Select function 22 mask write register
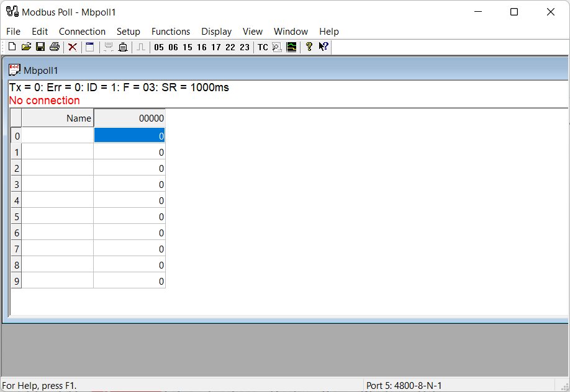This screenshot has width=570, height=392. 230,47
